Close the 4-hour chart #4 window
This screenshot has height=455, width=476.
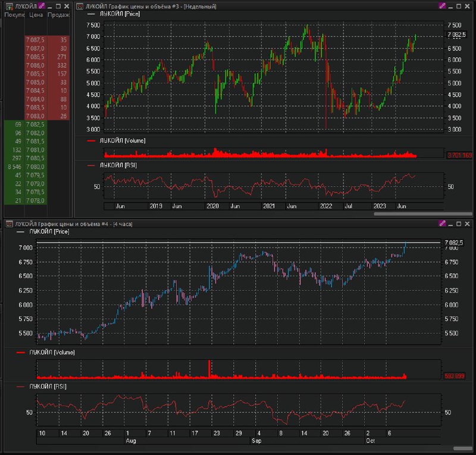[468, 224]
